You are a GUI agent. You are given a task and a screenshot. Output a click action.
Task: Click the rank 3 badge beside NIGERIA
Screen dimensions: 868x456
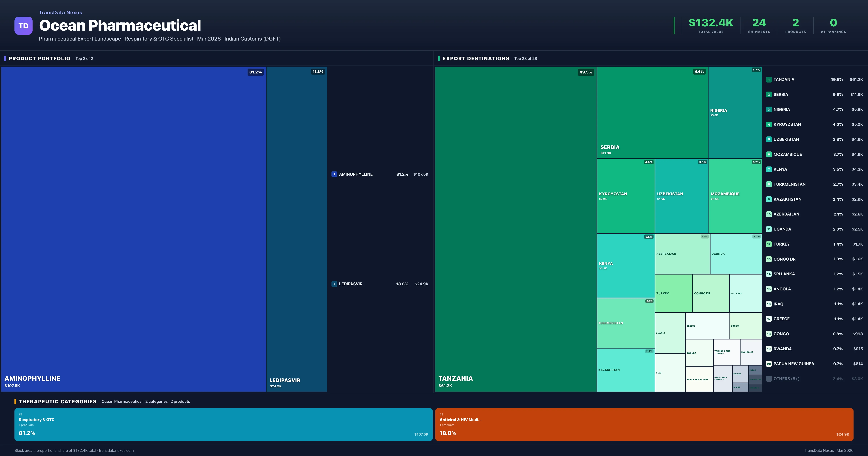tap(769, 109)
